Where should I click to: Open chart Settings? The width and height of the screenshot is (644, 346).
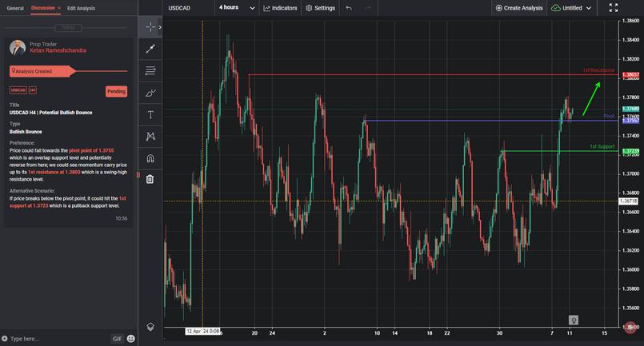point(320,8)
